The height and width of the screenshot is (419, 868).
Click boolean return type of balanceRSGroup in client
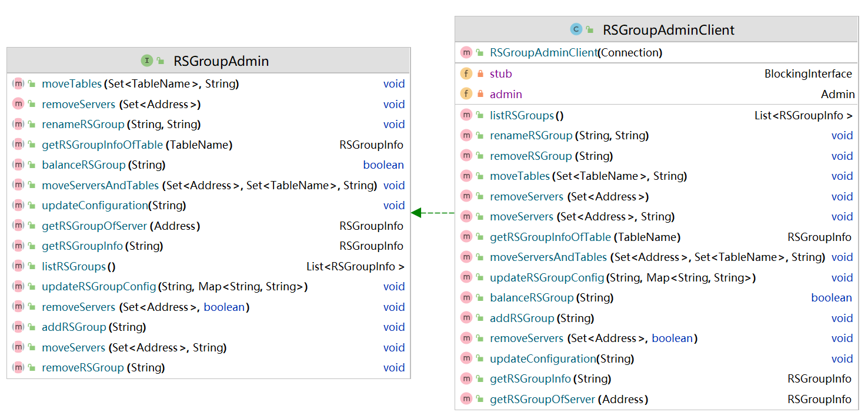(831, 298)
